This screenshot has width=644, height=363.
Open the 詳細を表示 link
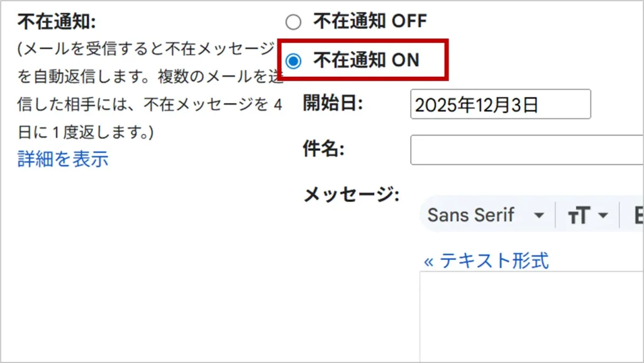63,159
